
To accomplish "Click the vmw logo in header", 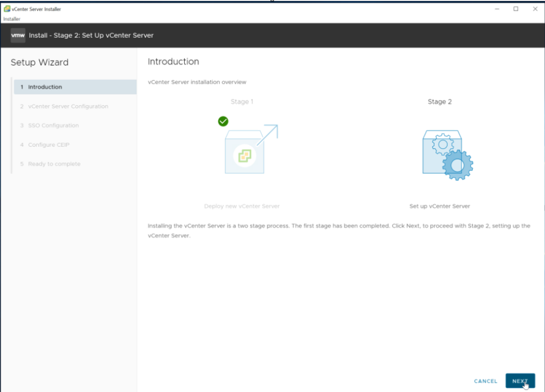I will [18, 35].
